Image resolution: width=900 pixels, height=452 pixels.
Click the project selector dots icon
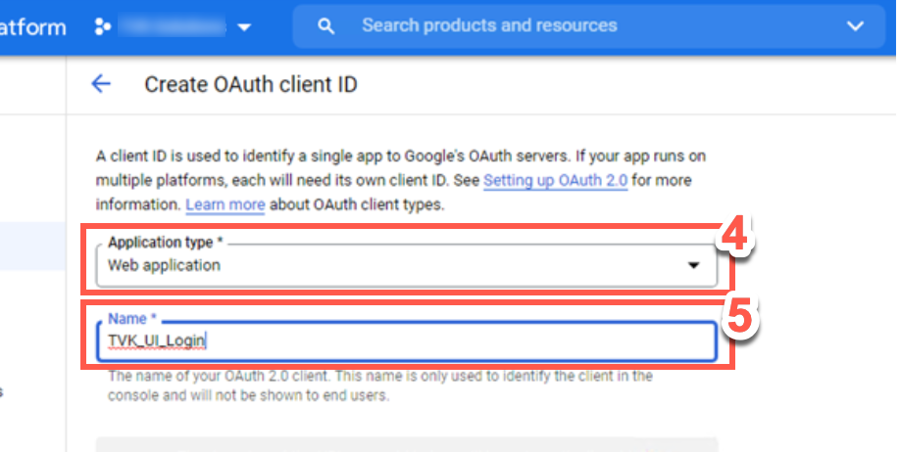pyautogui.click(x=102, y=26)
